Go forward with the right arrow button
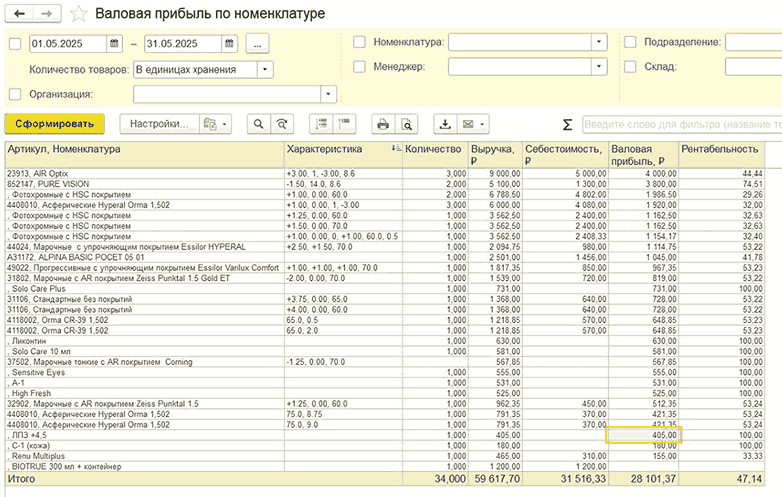This screenshot has width=782, height=497. click(47, 14)
